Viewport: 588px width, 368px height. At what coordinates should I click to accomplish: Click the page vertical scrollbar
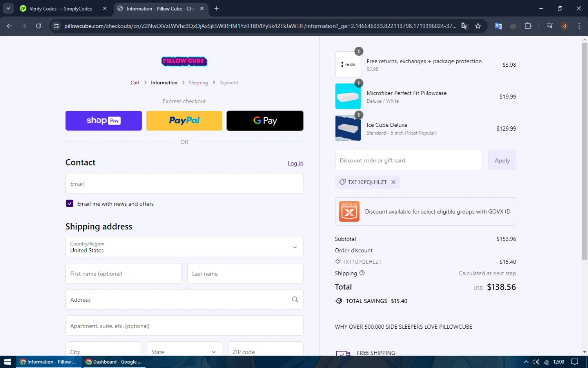pos(585,151)
